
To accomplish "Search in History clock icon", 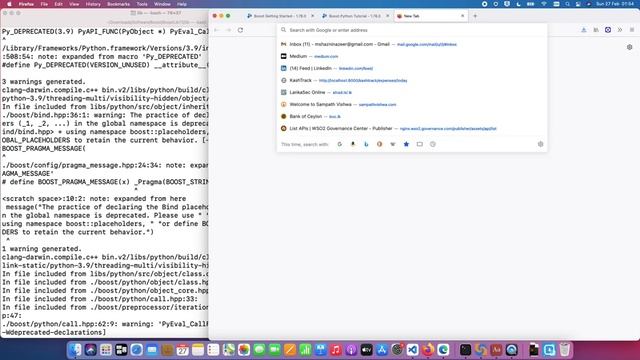I will tap(433, 144).
